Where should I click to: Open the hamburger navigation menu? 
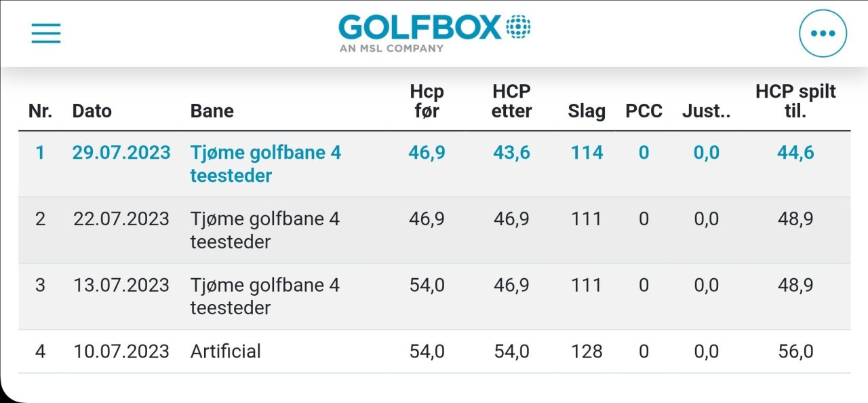[x=45, y=33]
